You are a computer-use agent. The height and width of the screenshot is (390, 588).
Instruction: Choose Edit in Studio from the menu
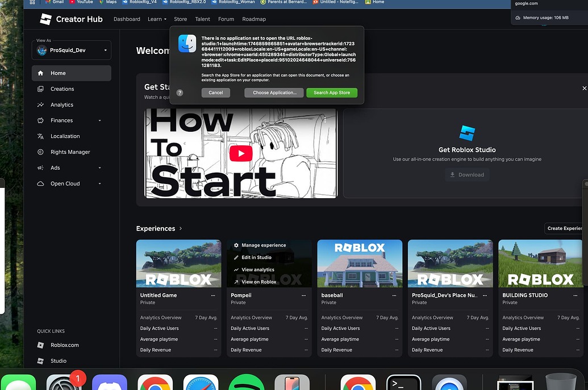(256, 257)
